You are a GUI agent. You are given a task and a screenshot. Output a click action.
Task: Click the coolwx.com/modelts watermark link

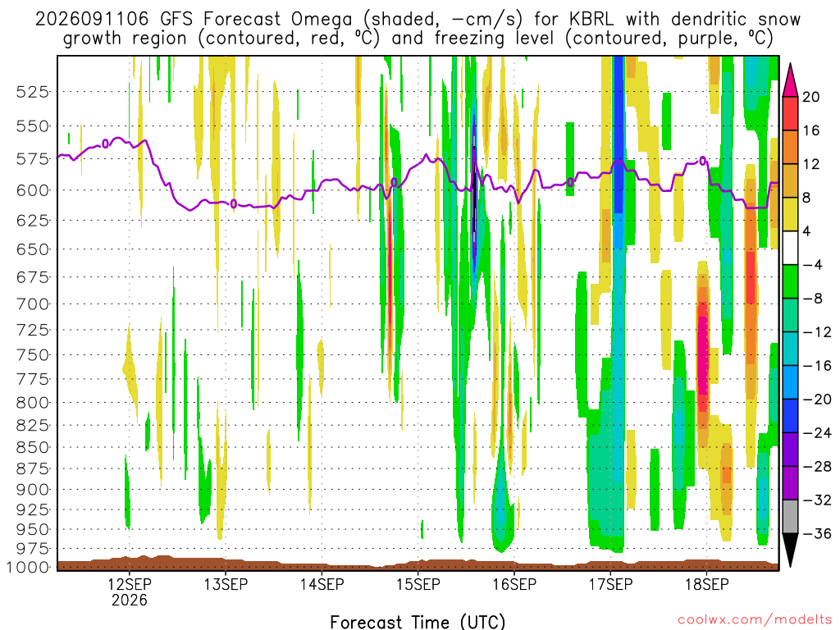pyautogui.click(x=755, y=619)
